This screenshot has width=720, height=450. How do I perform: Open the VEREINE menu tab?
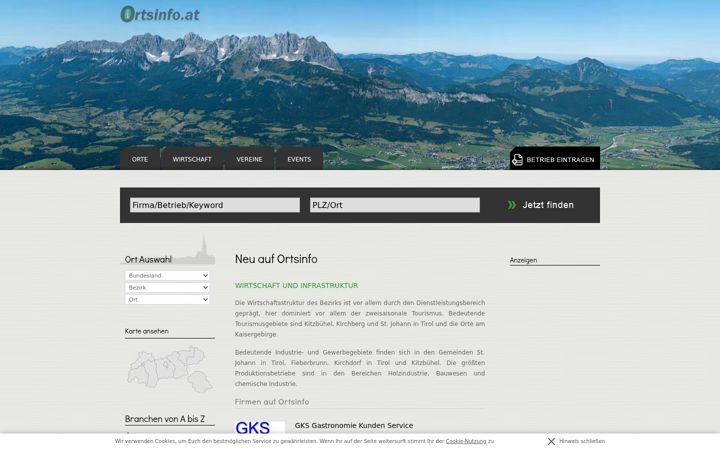[249, 159]
